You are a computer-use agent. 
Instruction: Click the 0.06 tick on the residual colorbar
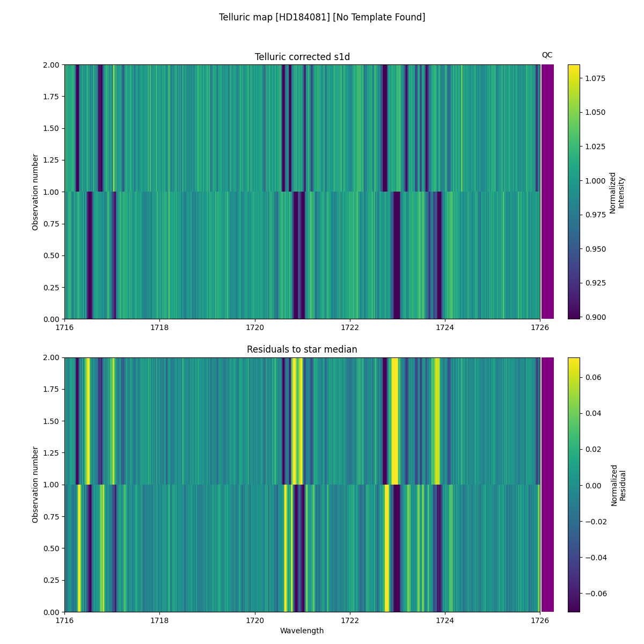[594, 377]
